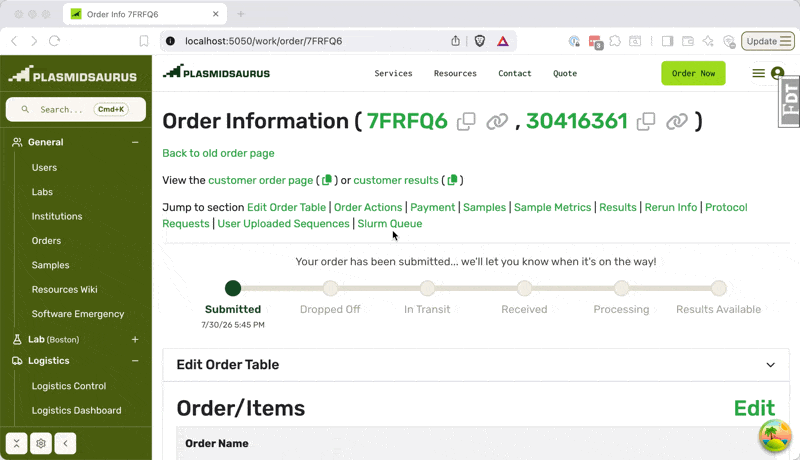Click the Update browser button
800x460 pixels.
point(768,41)
